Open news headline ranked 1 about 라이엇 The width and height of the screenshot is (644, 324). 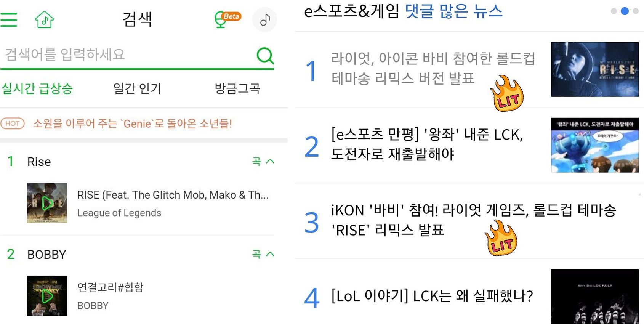[x=433, y=69]
